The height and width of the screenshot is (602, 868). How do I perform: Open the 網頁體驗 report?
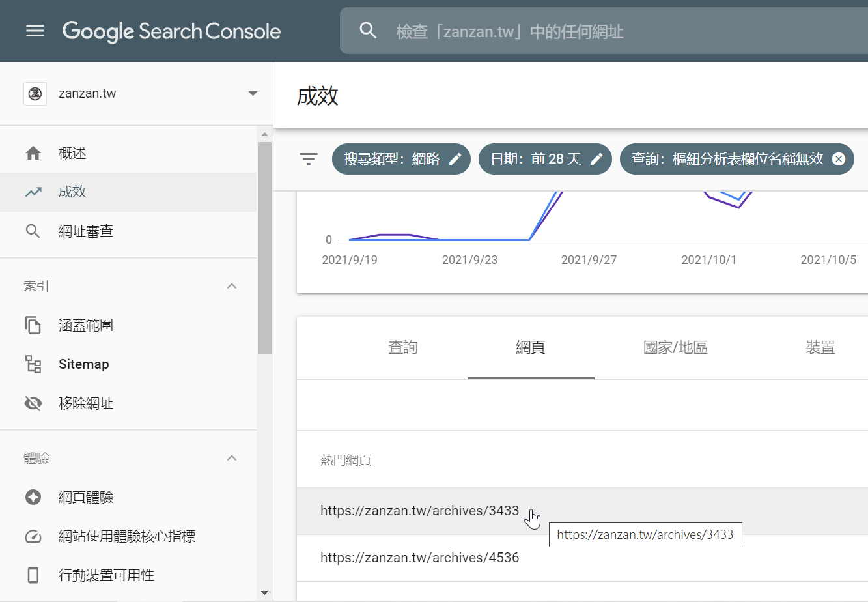[128, 497]
